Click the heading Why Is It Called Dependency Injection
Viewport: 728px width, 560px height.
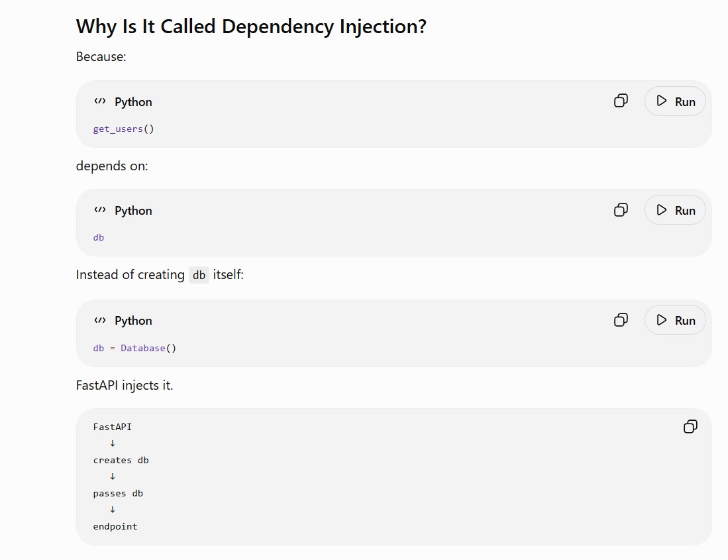point(251,26)
